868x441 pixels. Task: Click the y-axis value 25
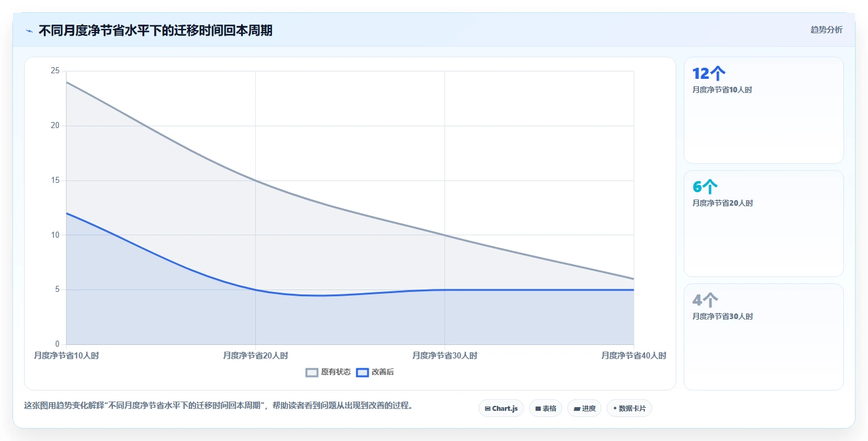(x=55, y=71)
